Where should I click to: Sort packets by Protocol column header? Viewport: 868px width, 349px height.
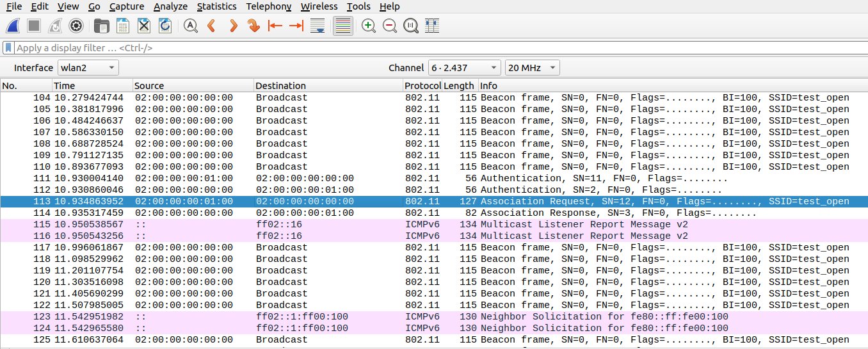click(x=421, y=86)
